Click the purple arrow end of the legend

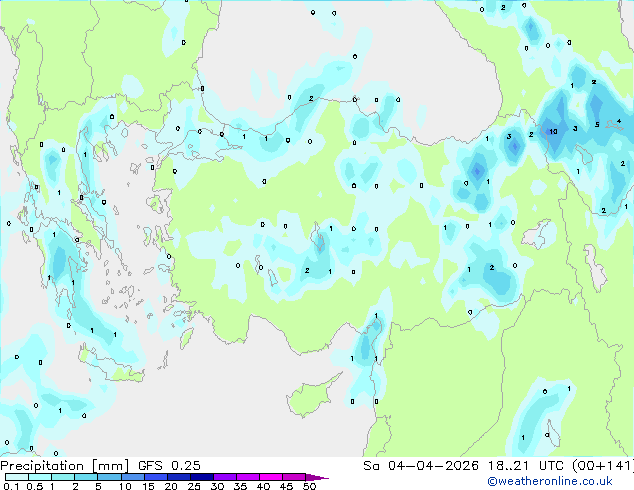coord(317,477)
